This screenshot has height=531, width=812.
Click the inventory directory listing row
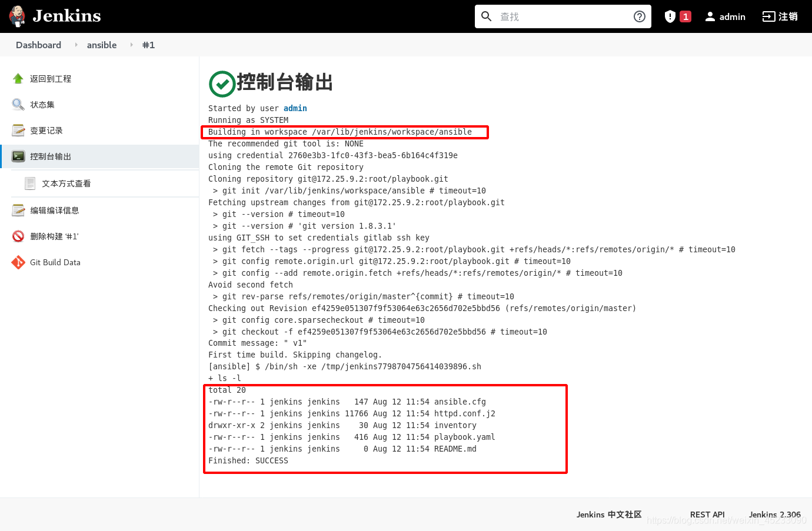coord(342,425)
